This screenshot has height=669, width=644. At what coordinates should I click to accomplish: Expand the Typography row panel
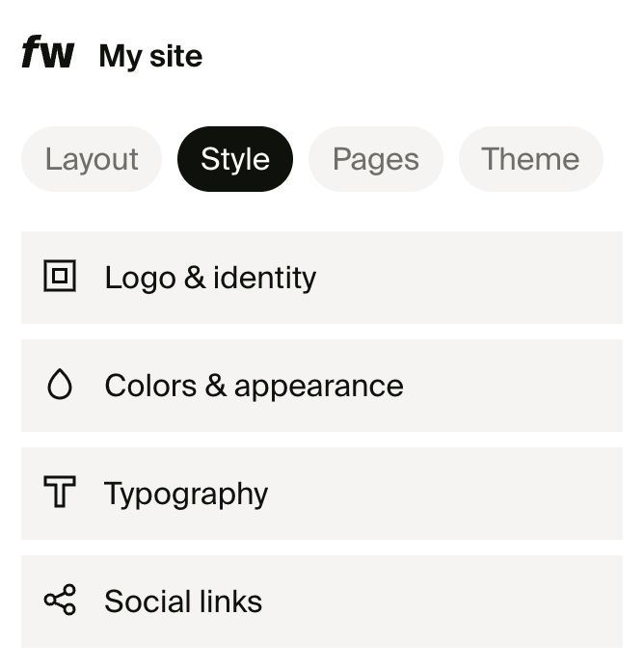point(322,494)
